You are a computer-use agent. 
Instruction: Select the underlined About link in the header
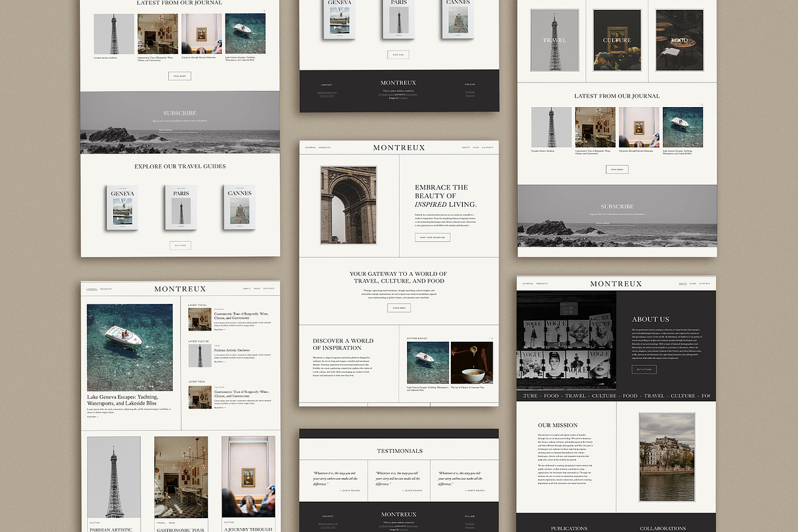pos(682,284)
